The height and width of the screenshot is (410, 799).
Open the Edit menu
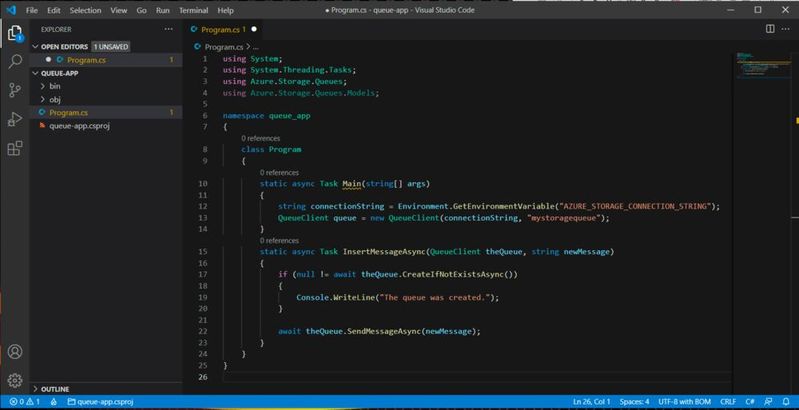(54, 10)
